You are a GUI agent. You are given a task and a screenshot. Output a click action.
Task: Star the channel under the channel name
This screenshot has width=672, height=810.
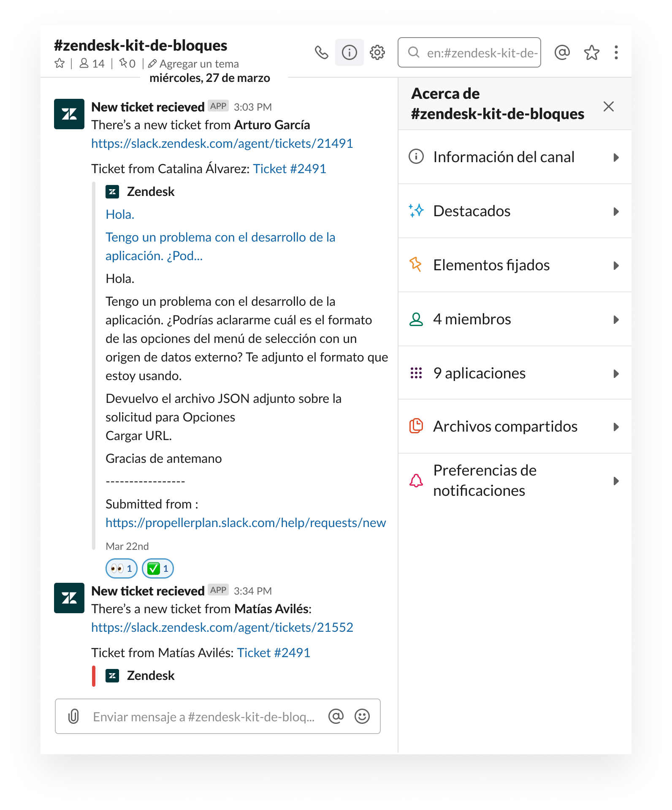(x=60, y=63)
